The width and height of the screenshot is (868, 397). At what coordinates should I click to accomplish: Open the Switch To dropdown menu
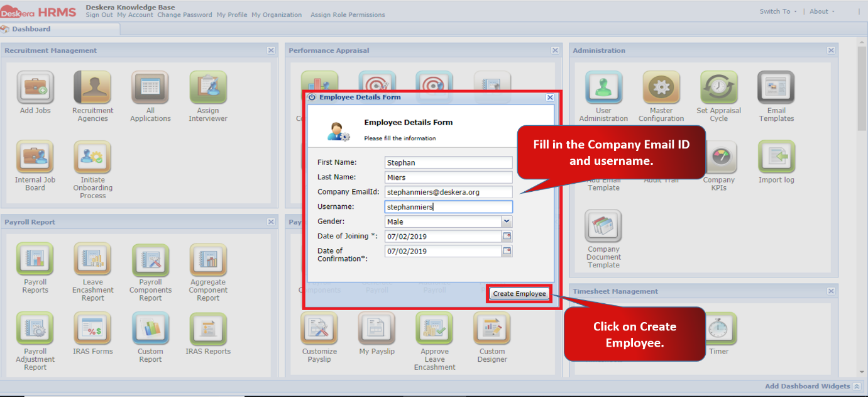778,11
